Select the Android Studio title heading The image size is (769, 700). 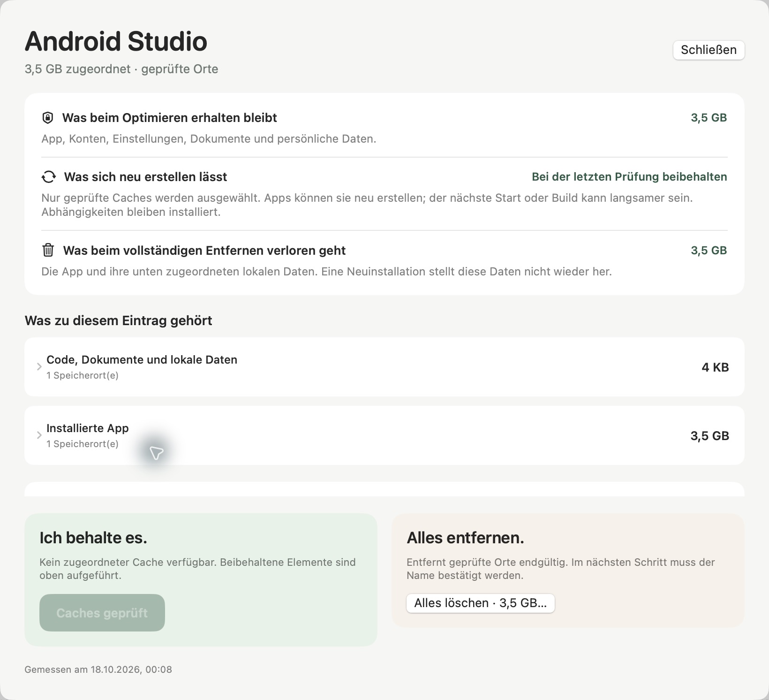(116, 41)
